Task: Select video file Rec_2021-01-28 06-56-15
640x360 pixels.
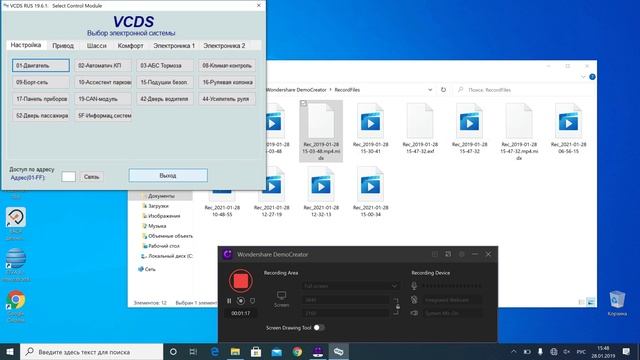Action: pyautogui.click(x=568, y=129)
